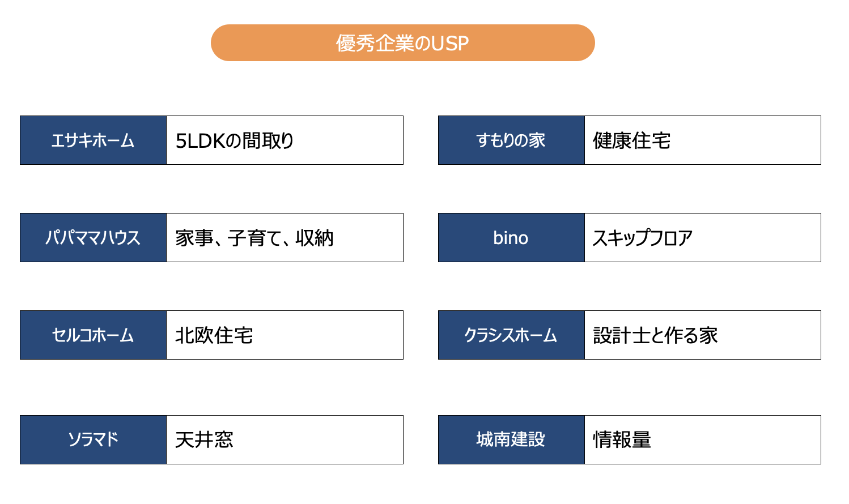Select the すもりの家 label box

click(x=511, y=140)
